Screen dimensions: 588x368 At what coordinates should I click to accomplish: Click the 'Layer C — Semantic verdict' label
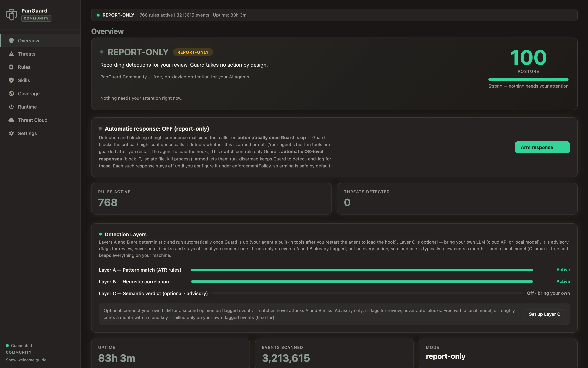coord(153,293)
